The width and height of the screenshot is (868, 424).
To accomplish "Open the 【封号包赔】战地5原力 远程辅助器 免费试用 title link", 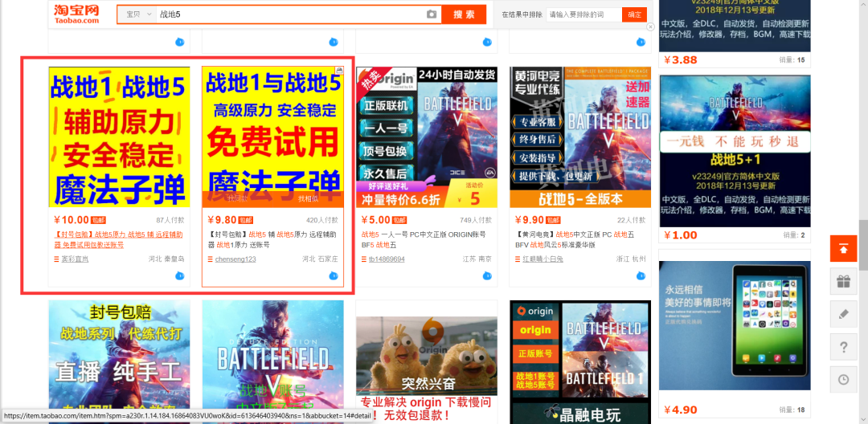I will [118, 239].
